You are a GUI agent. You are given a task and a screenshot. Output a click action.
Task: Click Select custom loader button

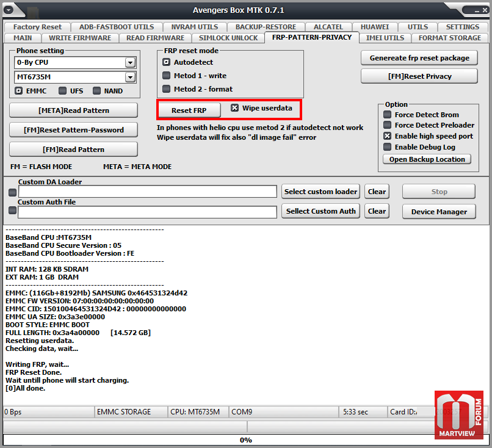[x=320, y=192]
